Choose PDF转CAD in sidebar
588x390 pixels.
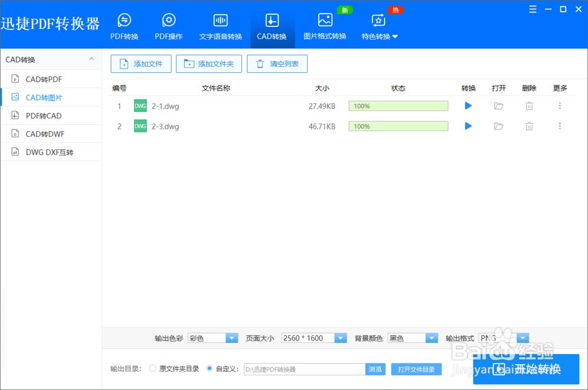(x=51, y=115)
